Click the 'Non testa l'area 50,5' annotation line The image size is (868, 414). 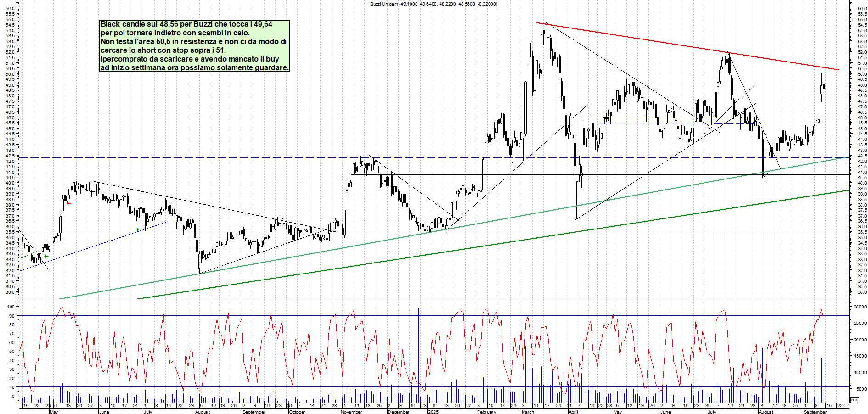tap(193, 41)
